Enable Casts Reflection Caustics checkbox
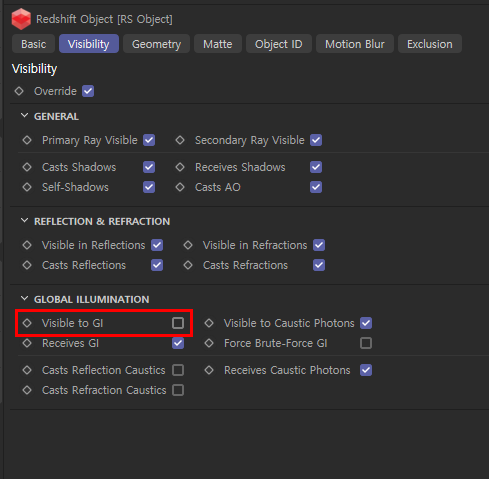 tap(178, 370)
